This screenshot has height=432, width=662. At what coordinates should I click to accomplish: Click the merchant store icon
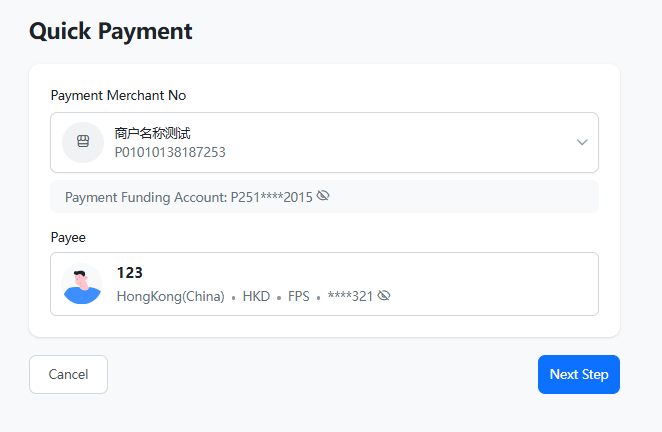[83, 142]
